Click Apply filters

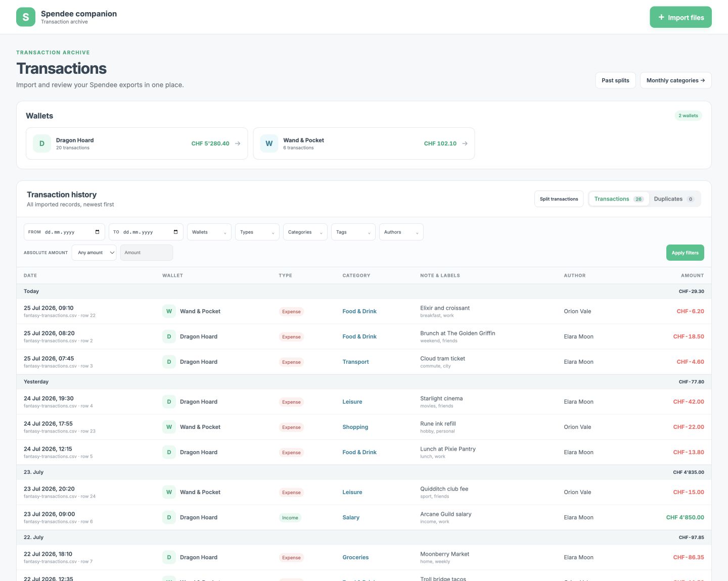click(685, 253)
